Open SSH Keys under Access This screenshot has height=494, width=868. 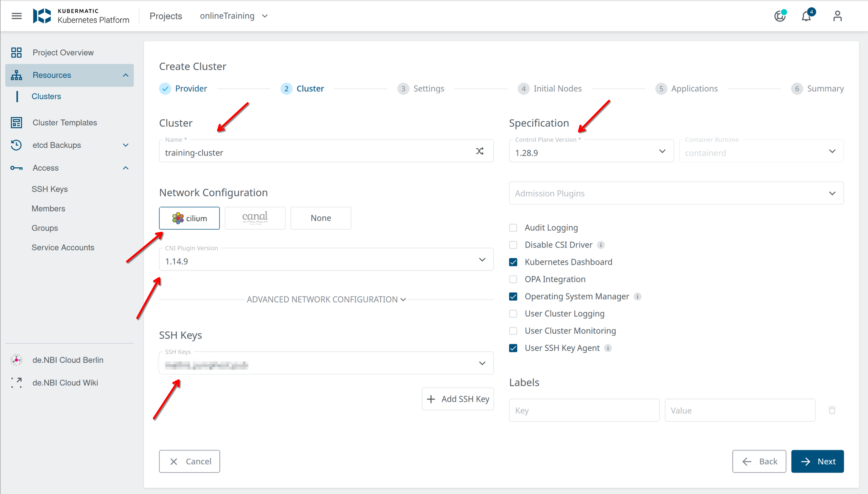(x=50, y=189)
